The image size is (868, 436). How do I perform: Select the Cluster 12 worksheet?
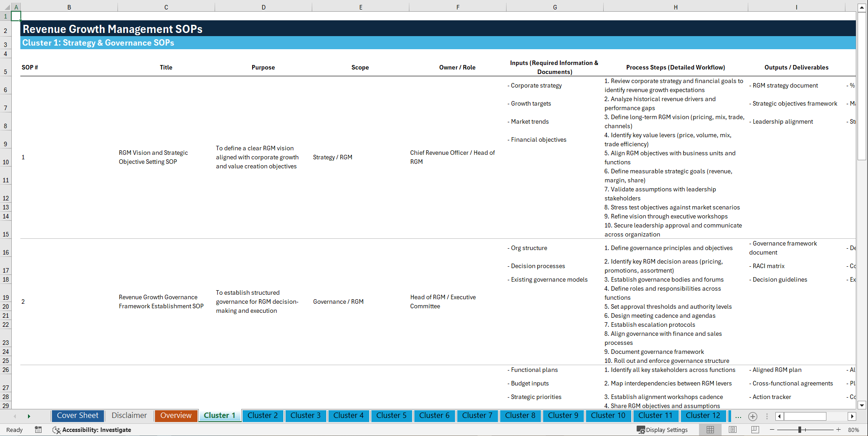[x=703, y=415]
